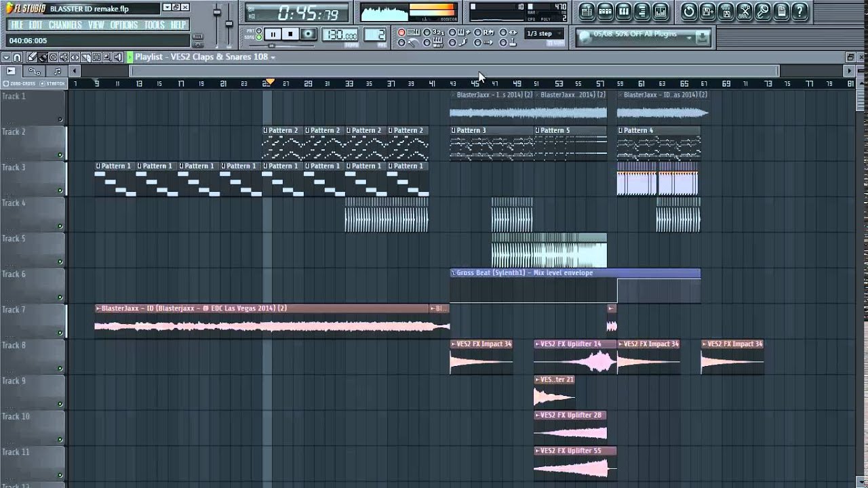Show pattern clips focus icon
Image resolution: width=868 pixels, height=488 pixels.
pyautogui.click(x=11, y=71)
